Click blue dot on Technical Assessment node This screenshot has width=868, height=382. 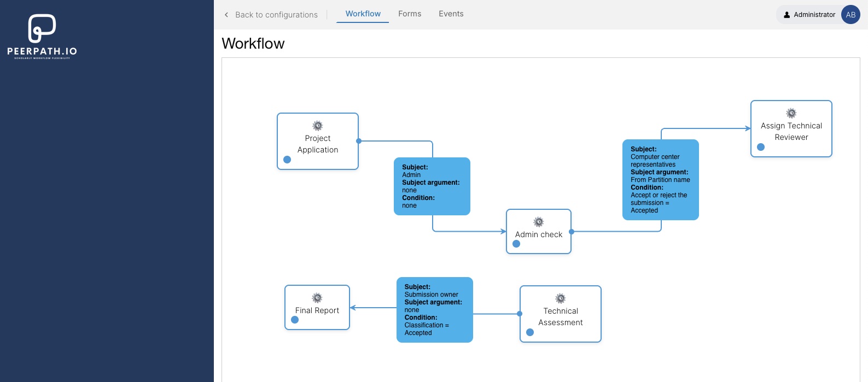pos(530,332)
